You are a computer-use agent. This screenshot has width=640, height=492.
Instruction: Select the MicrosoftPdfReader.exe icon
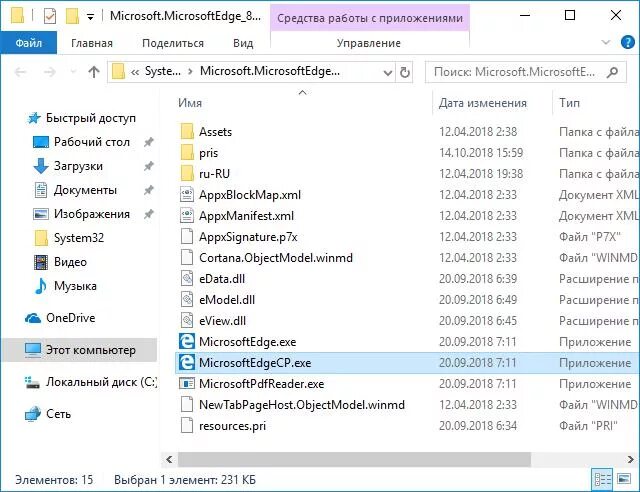tap(187, 384)
